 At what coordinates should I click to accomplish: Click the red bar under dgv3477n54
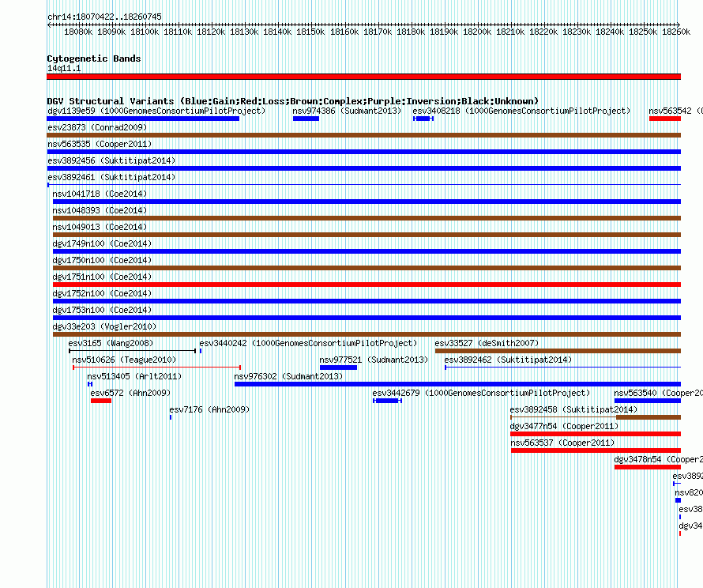click(x=596, y=434)
